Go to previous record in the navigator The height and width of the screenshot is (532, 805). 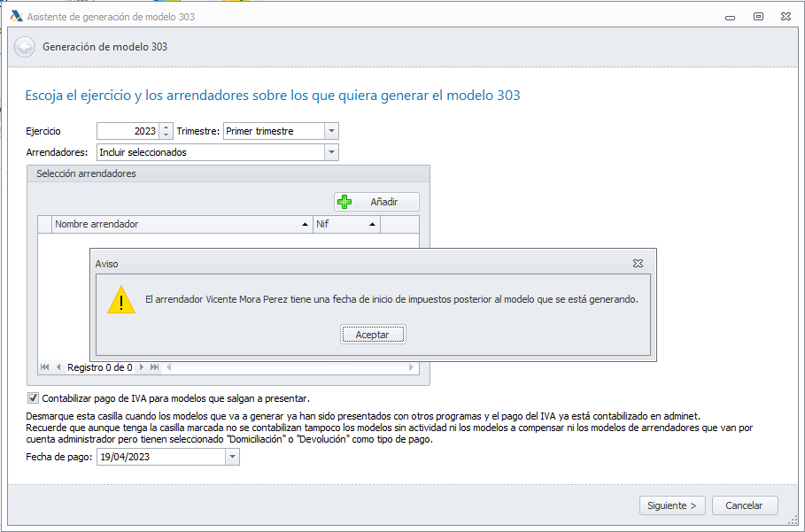(58, 367)
